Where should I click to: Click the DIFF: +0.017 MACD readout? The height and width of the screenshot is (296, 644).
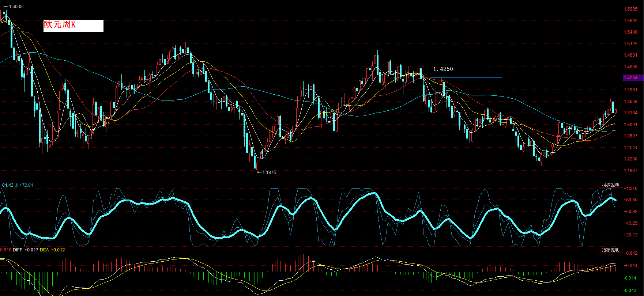coord(26,250)
